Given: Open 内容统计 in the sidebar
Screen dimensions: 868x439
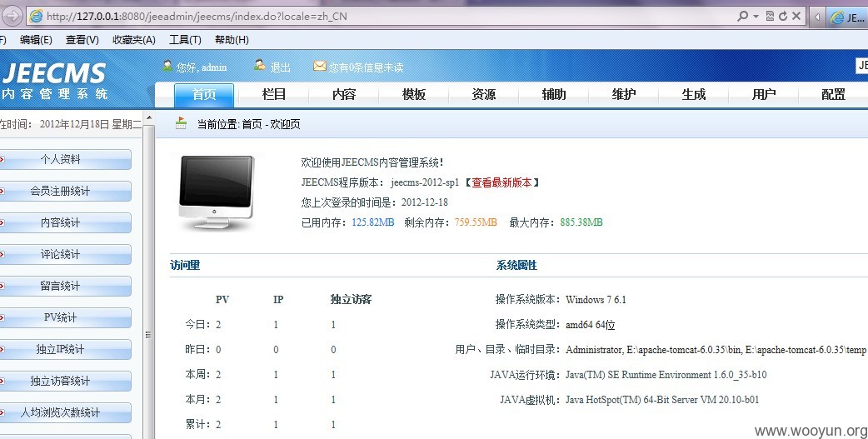Looking at the screenshot, I should coord(65,222).
